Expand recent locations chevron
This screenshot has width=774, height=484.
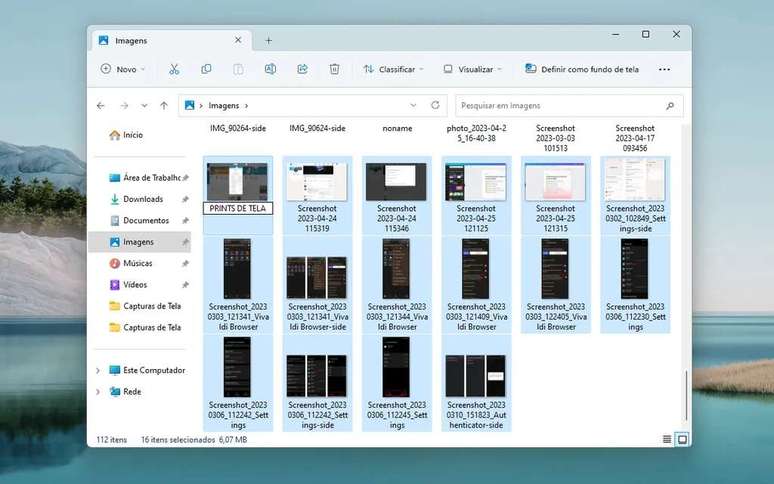[144, 106]
